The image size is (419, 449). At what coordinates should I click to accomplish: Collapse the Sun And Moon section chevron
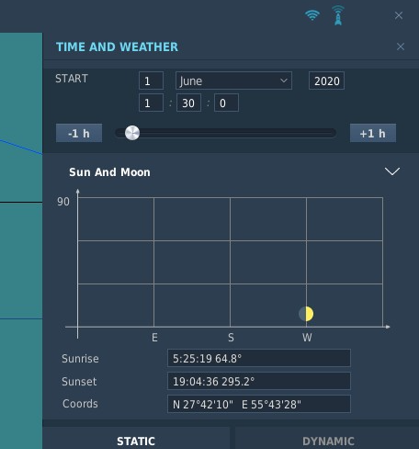392,171
